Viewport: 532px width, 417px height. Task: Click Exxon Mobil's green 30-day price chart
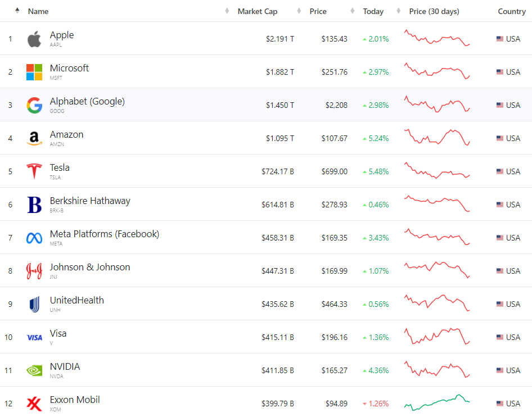pyautogui.click(x=437, y=402)
